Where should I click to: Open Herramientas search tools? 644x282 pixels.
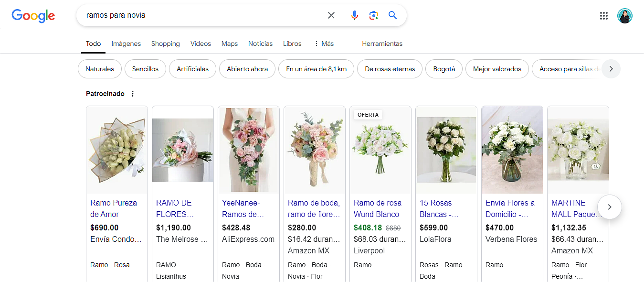(x=382, y=43)
